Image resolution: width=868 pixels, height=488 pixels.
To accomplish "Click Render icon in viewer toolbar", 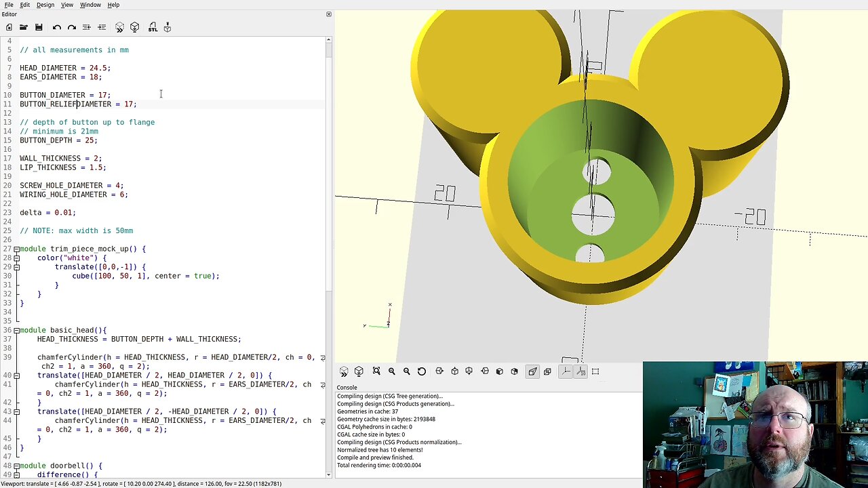I will tap(359, 371).
